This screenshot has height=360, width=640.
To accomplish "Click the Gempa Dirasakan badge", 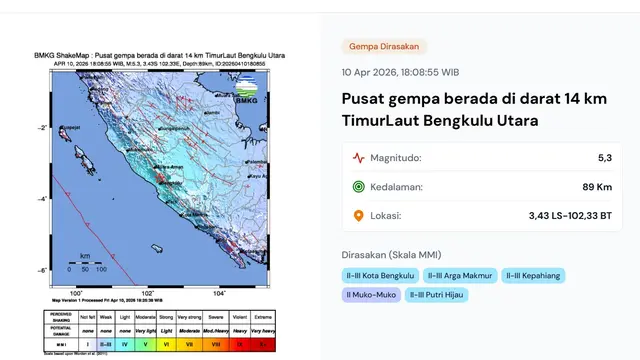I will pyautogui.click(x=384, y=47).
